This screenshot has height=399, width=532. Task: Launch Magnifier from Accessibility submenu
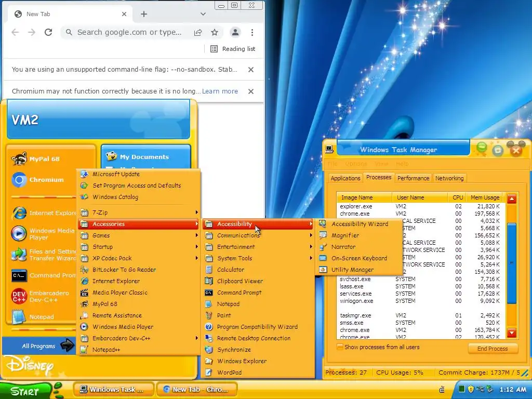pyautogui.click(x=360, y=235)
